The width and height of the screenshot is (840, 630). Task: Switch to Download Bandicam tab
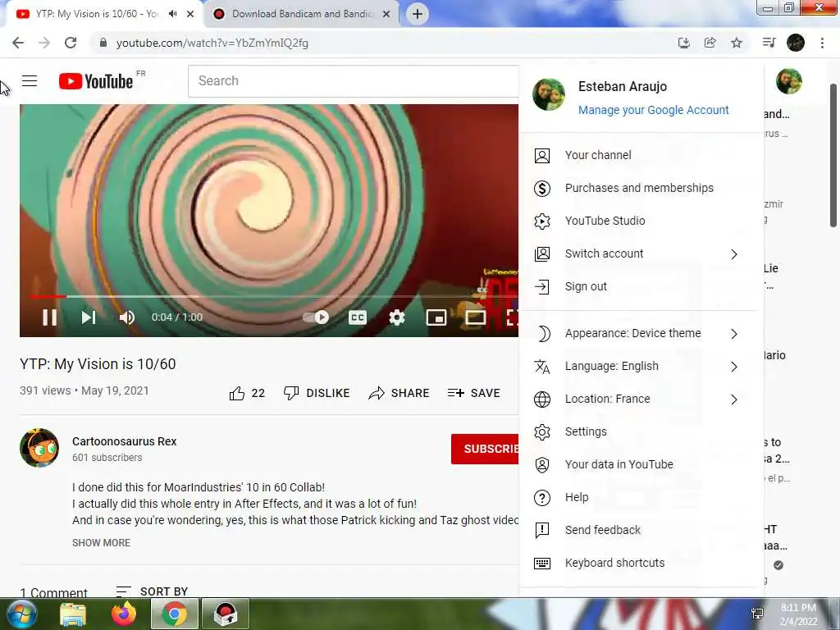coord(300,14)
